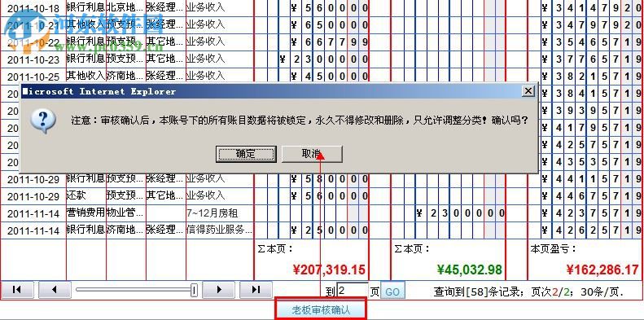The width and height of the screenshot is (644, 320).
Task: Click the income page total ¥207,319.15
Action: click(329, 270)
